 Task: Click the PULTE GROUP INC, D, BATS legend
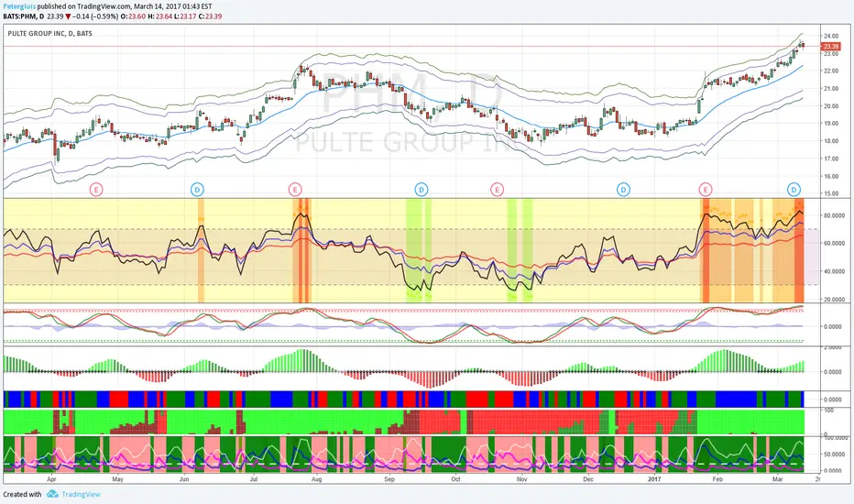50,33
